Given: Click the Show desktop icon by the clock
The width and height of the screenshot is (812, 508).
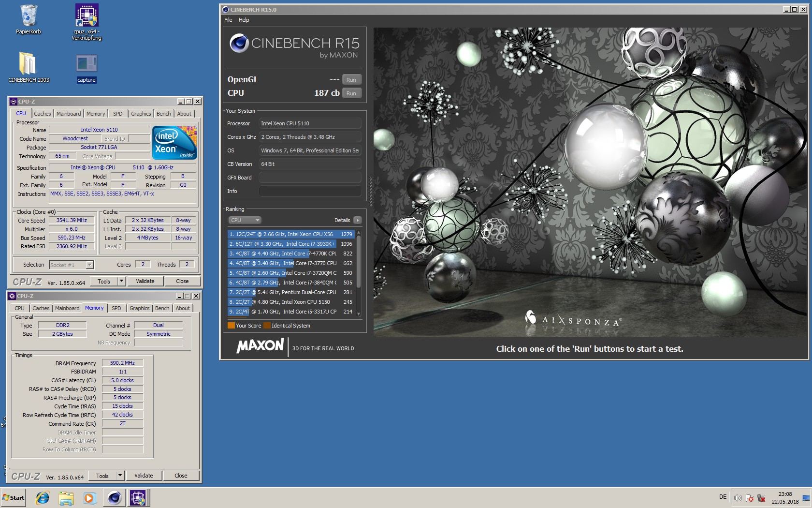Looking at the screenshot, I should pyautogui.click(x=806, y=498).
